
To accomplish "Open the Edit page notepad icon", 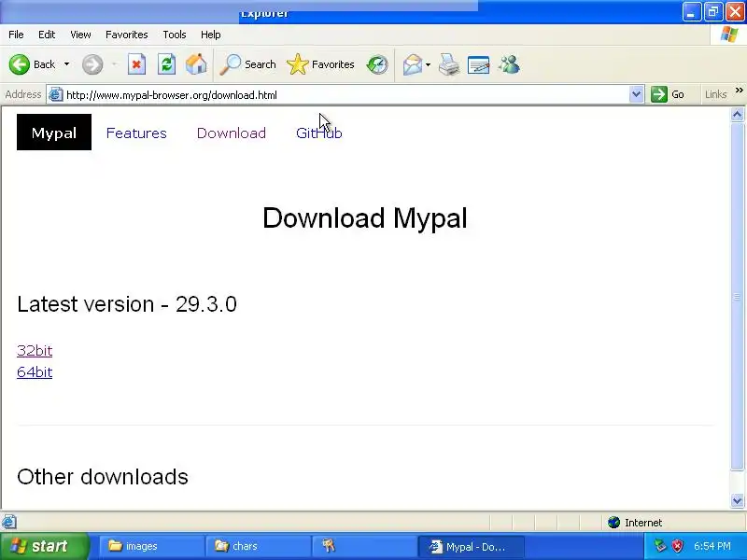I will pyautogui.click(x=479, y=64).
